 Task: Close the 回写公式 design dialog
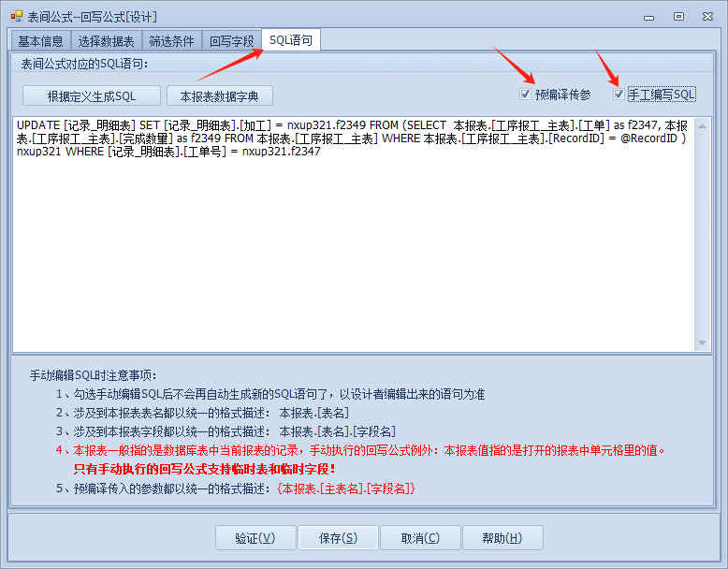coord(708,16)
